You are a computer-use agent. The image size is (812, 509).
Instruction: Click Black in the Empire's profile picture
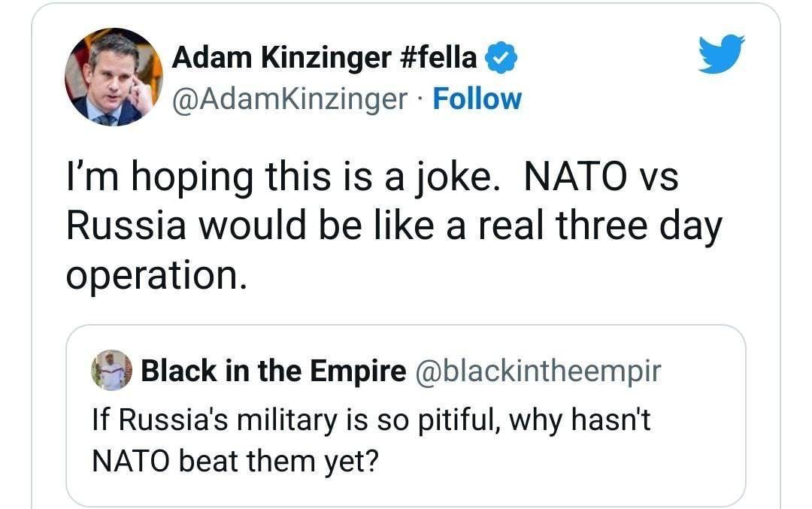pyautogui.click(x=112, y=371)
